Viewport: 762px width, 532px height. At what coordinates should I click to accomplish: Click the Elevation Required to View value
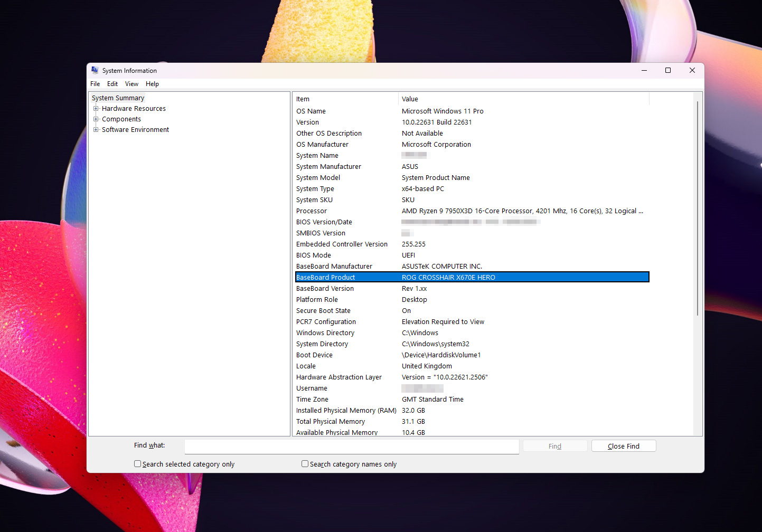point(443,322)
